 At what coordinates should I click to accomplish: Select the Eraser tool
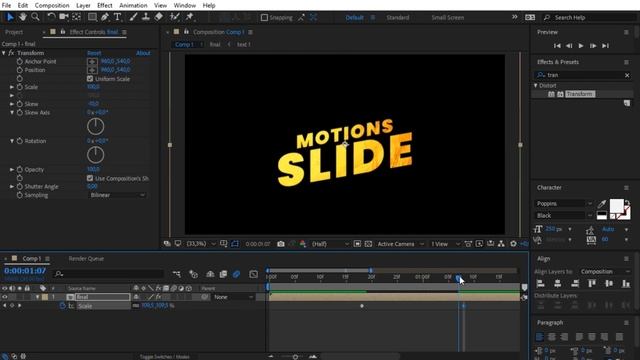click(x=159, y=17)
